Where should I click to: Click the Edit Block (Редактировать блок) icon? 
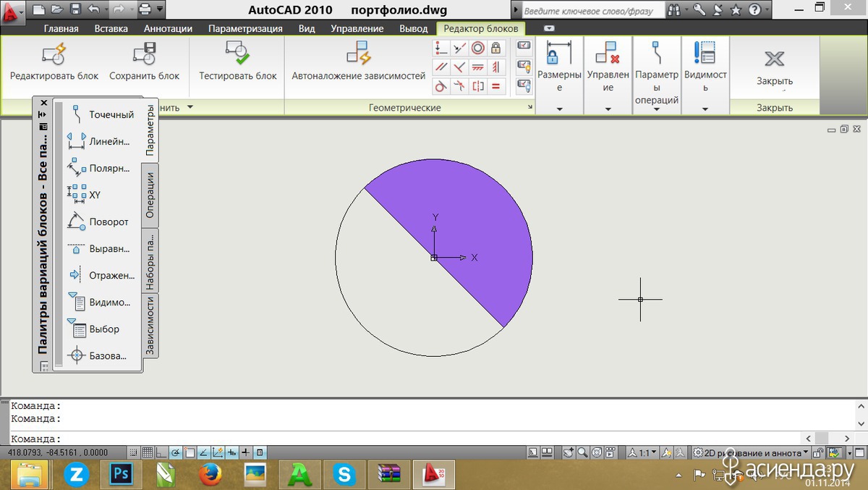pyautogui.click(x=54, y=54)
